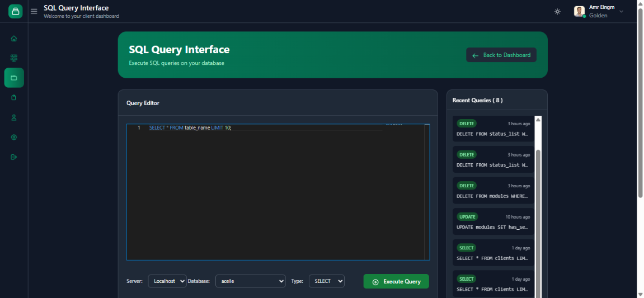Click the Home icon in the sidebar
This screenshot has height=298, width=644.
tap(14, 39)
